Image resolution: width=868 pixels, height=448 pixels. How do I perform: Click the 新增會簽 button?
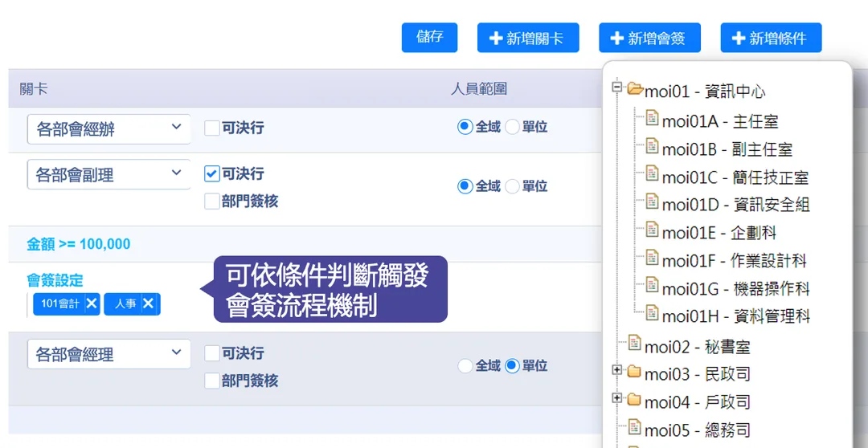(x=650, y=38)
